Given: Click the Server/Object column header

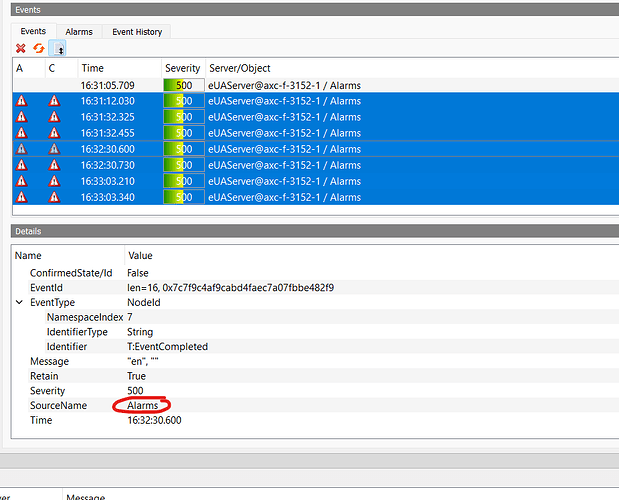Looking at the screenshot, I should pos(240,68).
